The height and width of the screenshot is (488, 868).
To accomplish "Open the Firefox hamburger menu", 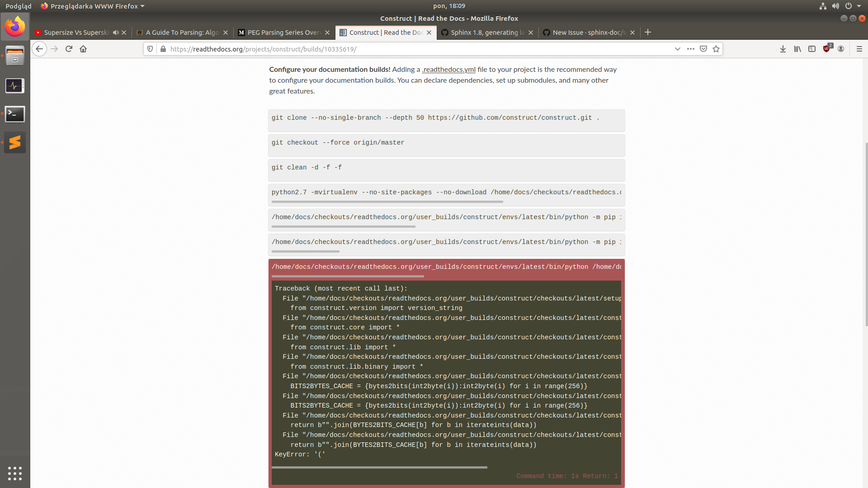I will pyautogui.click(x=860, y=48).
